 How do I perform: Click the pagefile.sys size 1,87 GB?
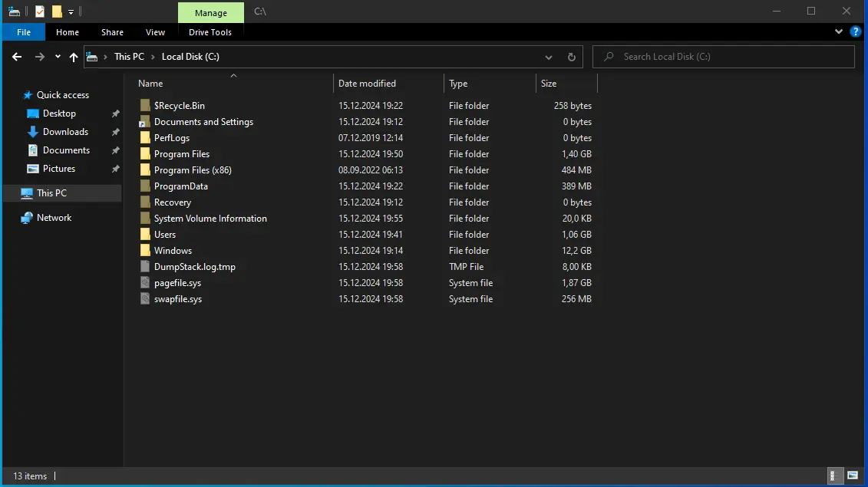click(x=577, y=283)
